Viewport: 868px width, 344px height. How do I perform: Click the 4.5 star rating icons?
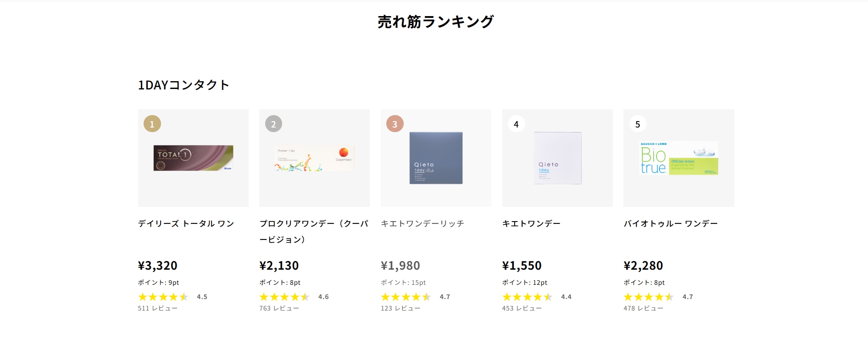[163, 297]
